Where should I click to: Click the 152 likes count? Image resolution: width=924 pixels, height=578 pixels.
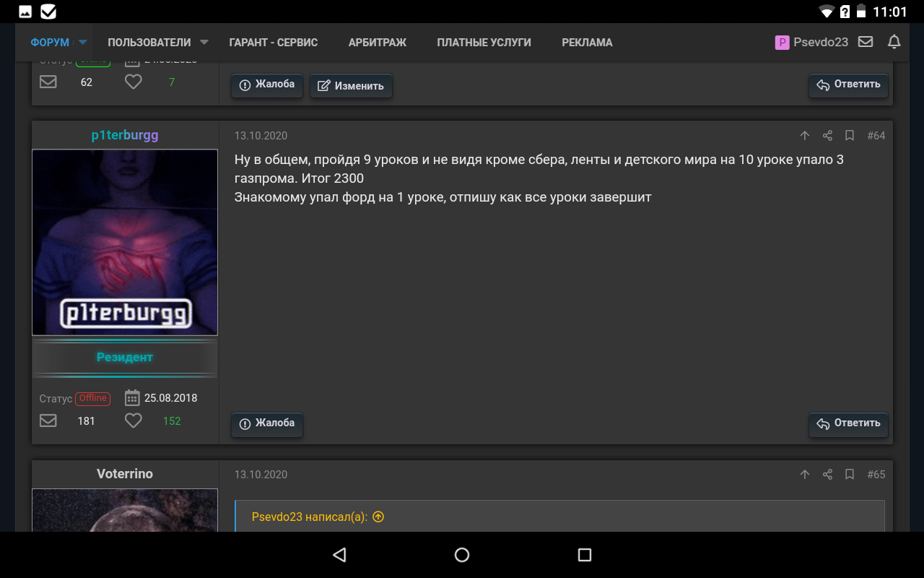pyautogui.click(x=172, y=420)
